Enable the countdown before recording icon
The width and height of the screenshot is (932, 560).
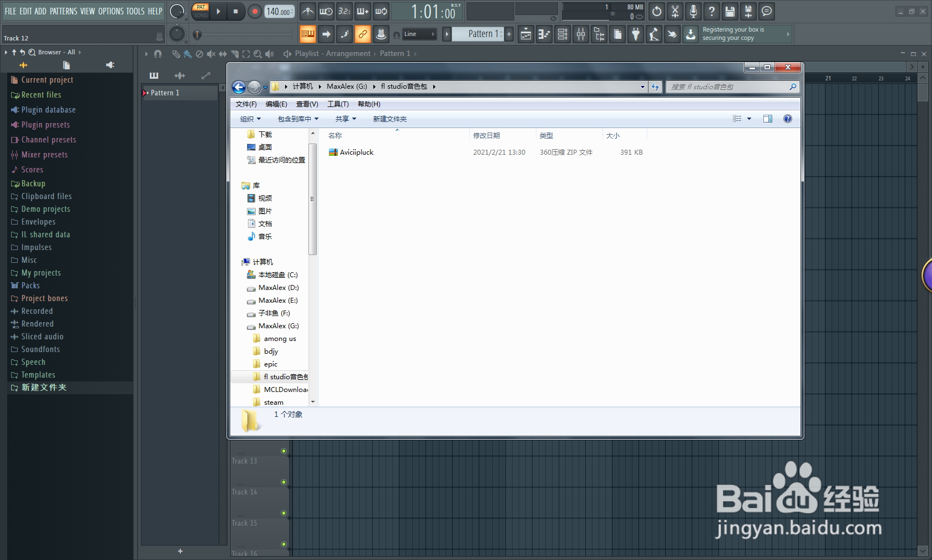pos(345,11)
